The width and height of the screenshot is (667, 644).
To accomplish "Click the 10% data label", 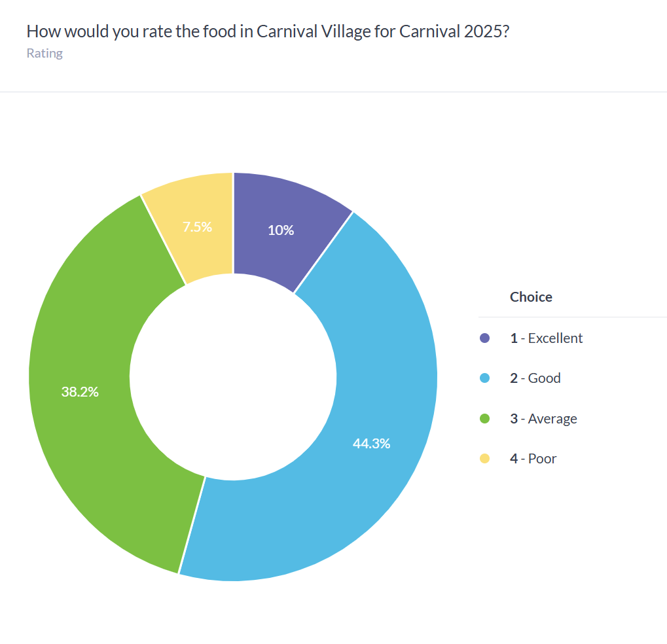I will pos(281,230).
